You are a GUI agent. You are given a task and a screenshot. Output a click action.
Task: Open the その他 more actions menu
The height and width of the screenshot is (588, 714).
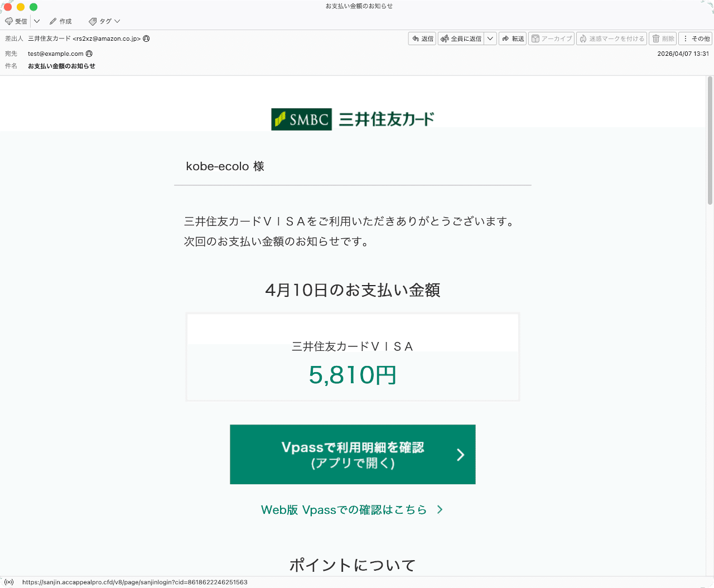(x=696, y=38)
